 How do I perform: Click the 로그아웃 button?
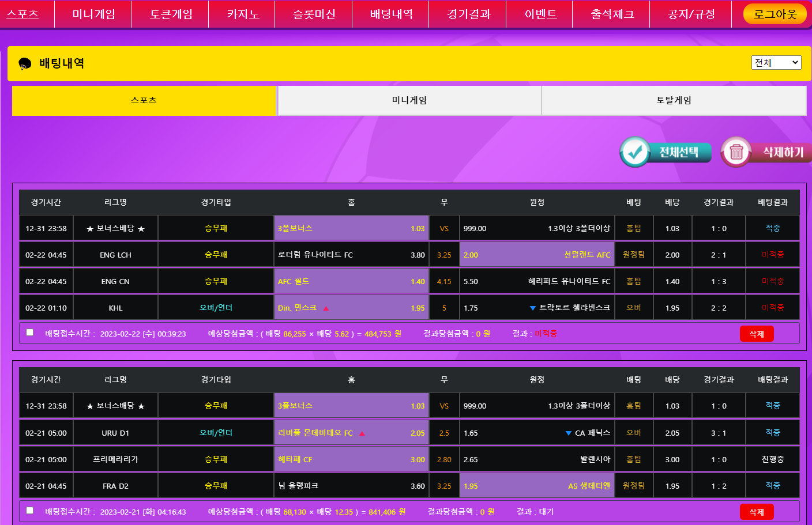coord(775,14)
